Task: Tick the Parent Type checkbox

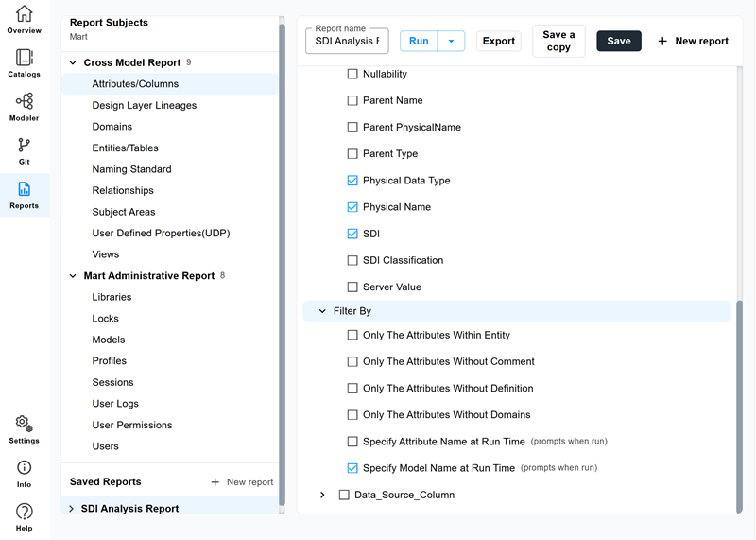Action: click(x=352, y=153)
